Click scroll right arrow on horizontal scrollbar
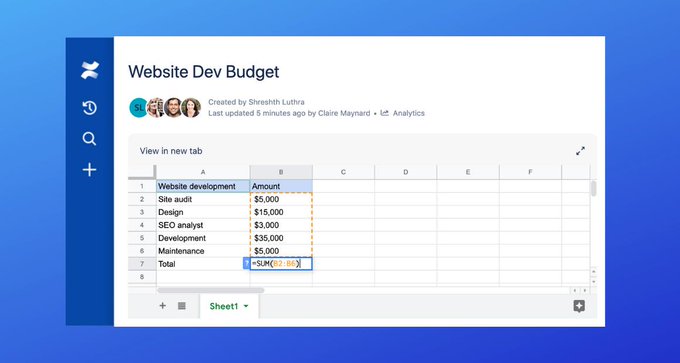This screenshot has height=363, width=680. click(x=585, y=291)
